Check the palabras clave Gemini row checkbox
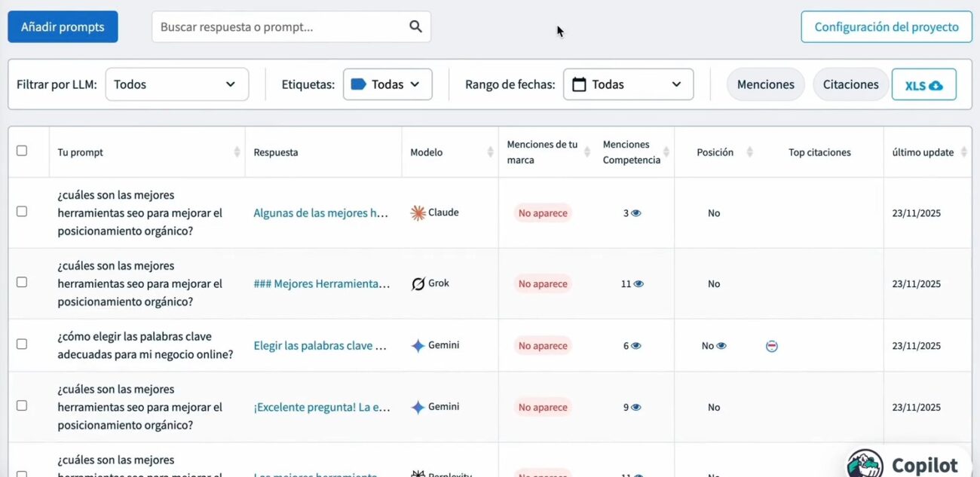The image size is (980, 477). pyautogui.click(x=22, y=344)
